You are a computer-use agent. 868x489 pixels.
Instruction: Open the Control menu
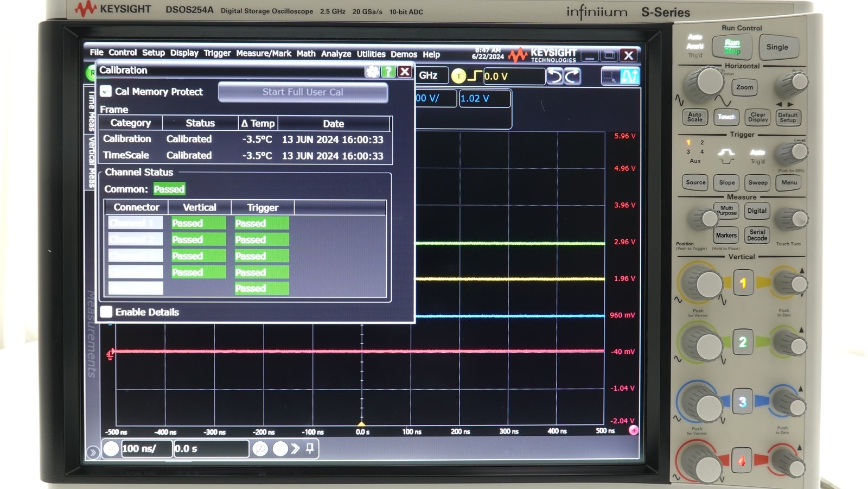(x=123, y=53)
